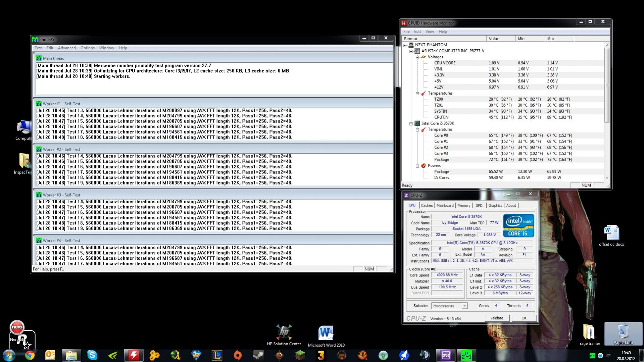644x362 pixels.
Task: Open Origin from the taskbar
Action: (x=238, y=355)
